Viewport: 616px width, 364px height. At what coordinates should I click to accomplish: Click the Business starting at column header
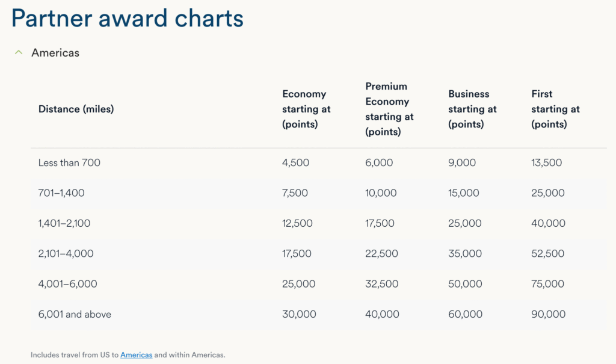click(472, 109)
